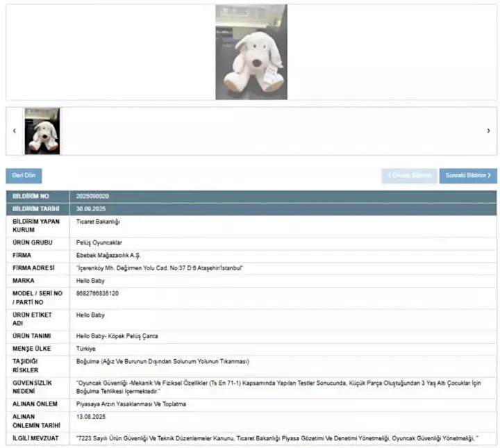The image size is (500, 448).
Task: Click the Köpek Pelüş Çanta product description
Action: tap(117, 336)
